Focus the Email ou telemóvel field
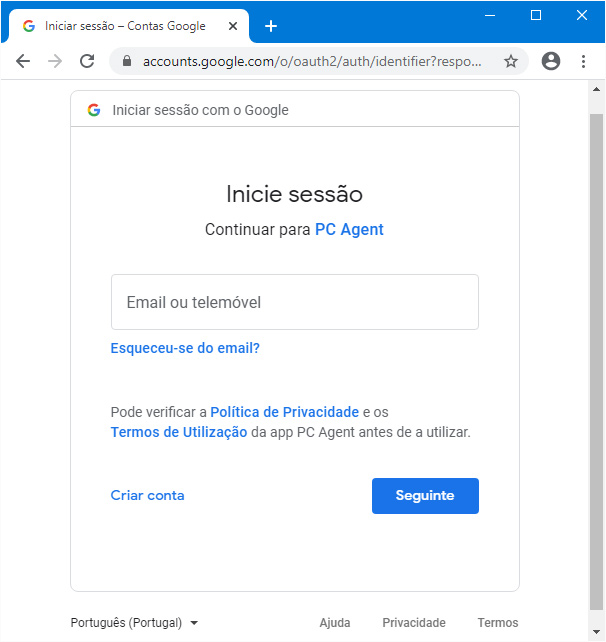This screenshot has width=606, height=642. (295, 302)
